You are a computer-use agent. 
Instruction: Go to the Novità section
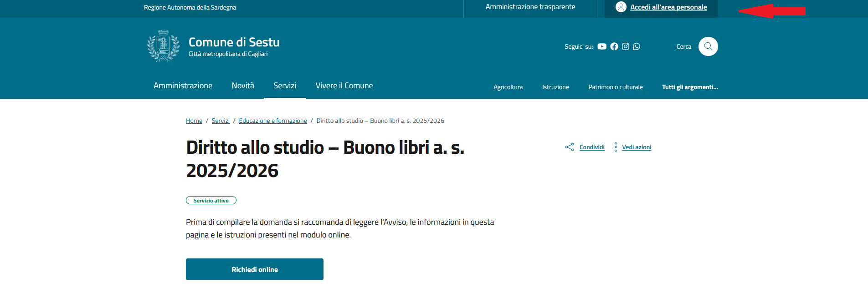point(243,86)
